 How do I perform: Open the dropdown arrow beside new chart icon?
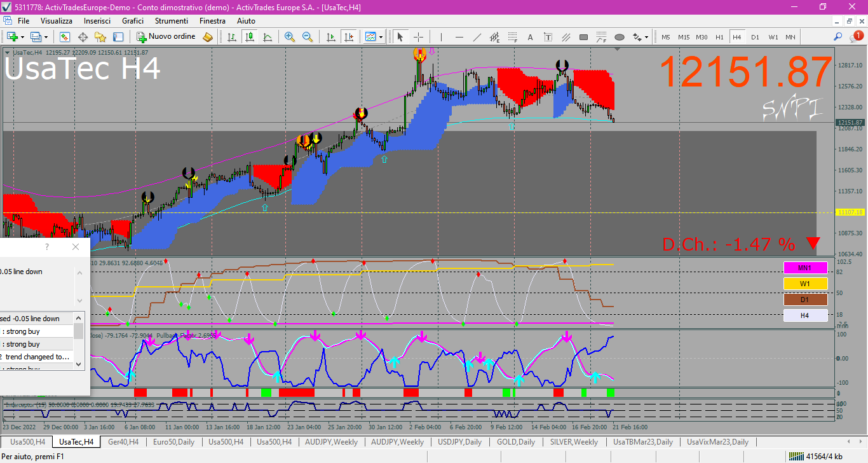[x=22, y=37]
